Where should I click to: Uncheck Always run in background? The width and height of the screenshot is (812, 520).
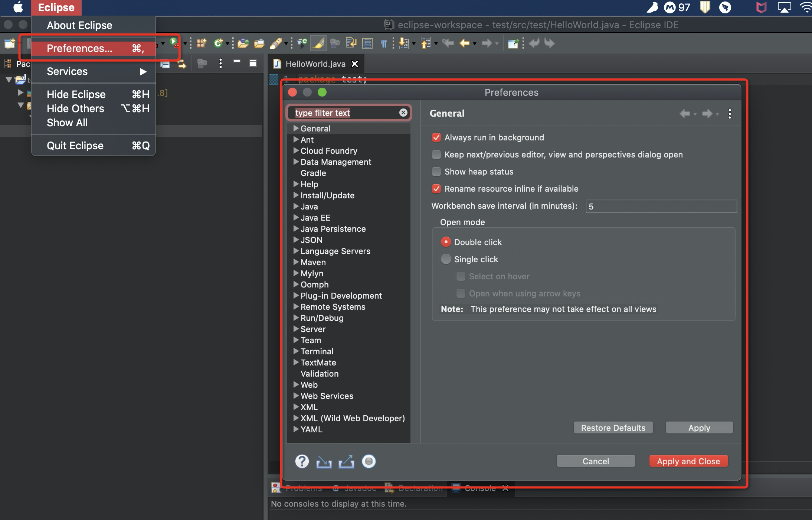pyautogui.click(x=436, y=137)
